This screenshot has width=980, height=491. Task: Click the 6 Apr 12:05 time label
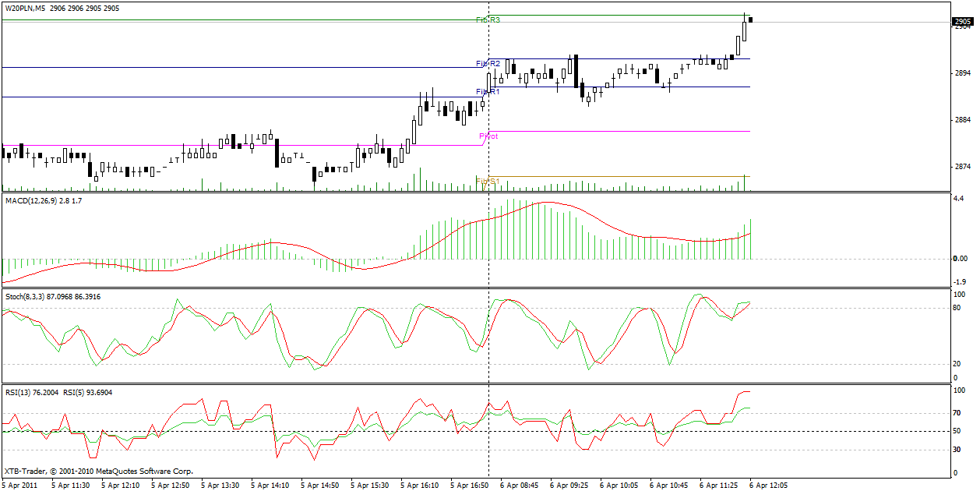[768, 484]
